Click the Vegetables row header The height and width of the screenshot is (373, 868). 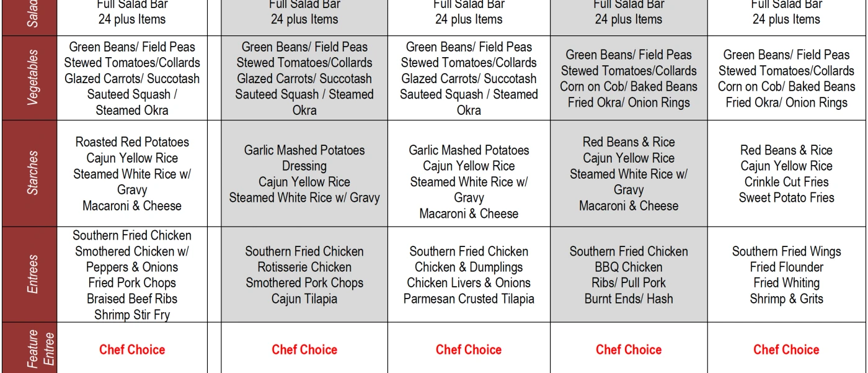pyautogui.click(x=30, y=78)
